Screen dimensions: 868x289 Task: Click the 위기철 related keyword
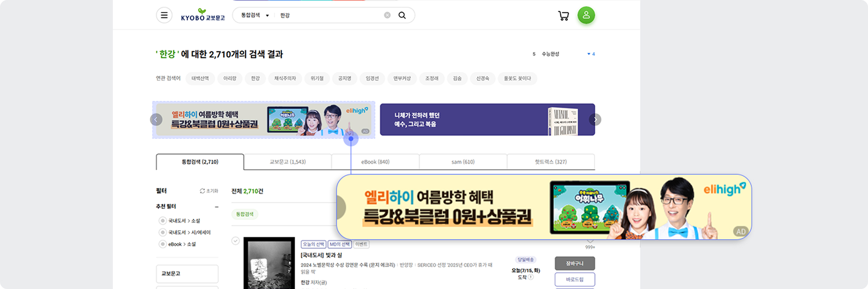tap(317, 78)
